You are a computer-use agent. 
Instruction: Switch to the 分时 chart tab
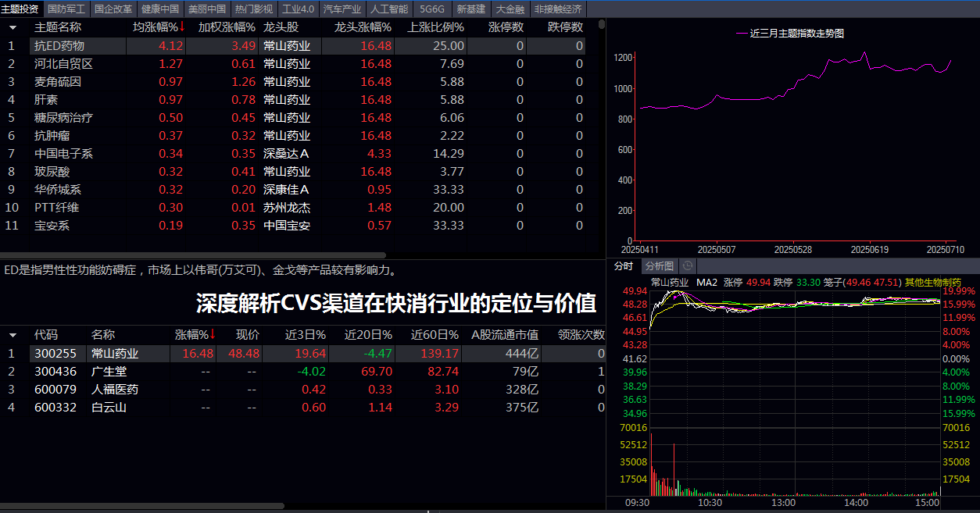pos(624,266)
